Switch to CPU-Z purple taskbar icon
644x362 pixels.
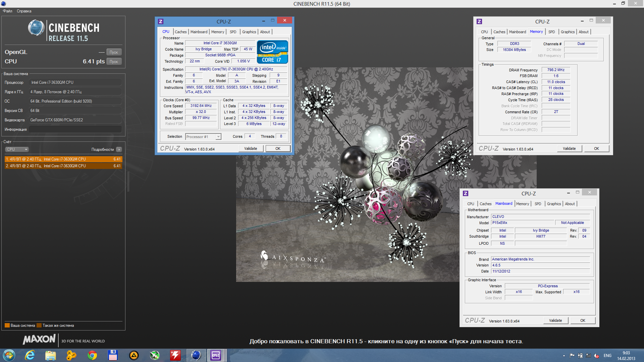coord(216,355)
